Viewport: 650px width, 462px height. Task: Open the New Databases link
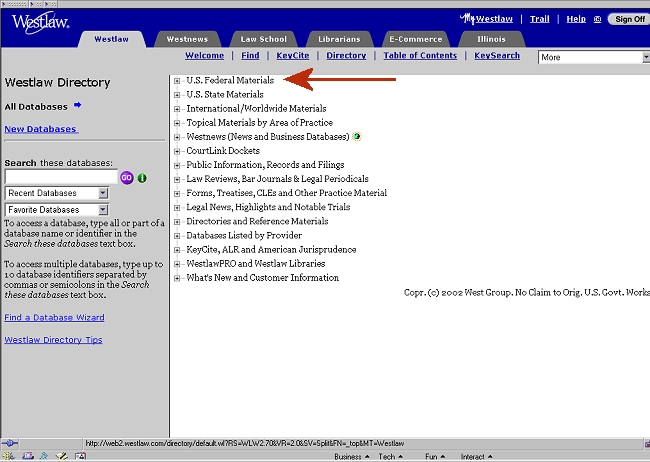click(x=41, y=129)
